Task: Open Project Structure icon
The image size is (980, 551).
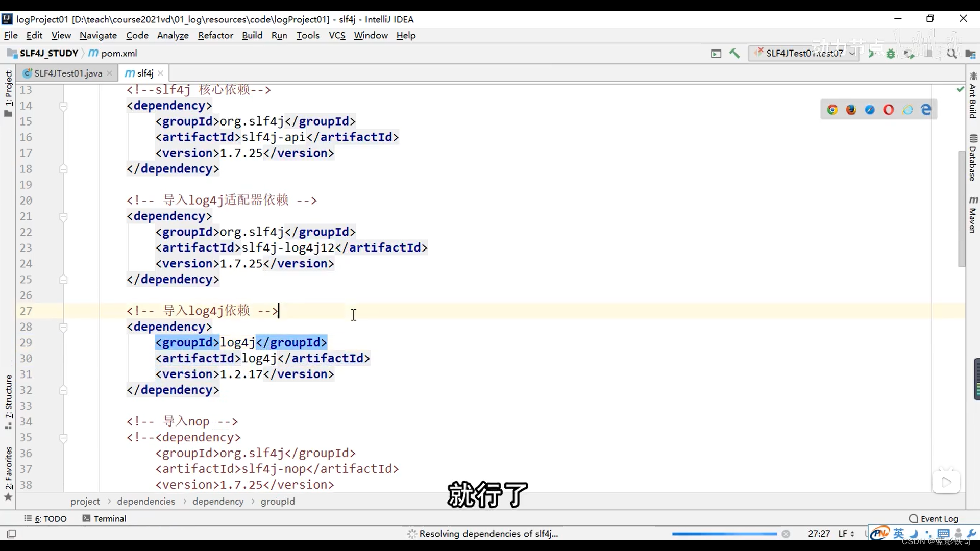Action: [x=970, y=53]
